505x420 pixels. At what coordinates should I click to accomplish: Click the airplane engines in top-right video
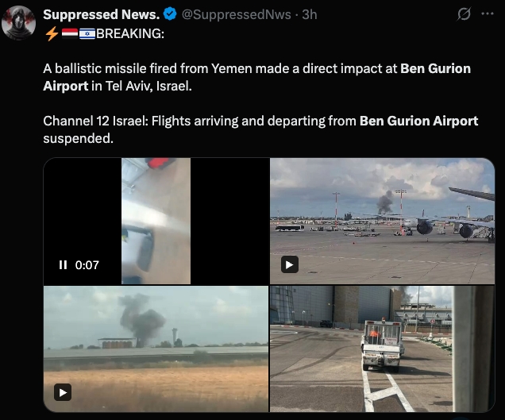[x=447, y=228]
